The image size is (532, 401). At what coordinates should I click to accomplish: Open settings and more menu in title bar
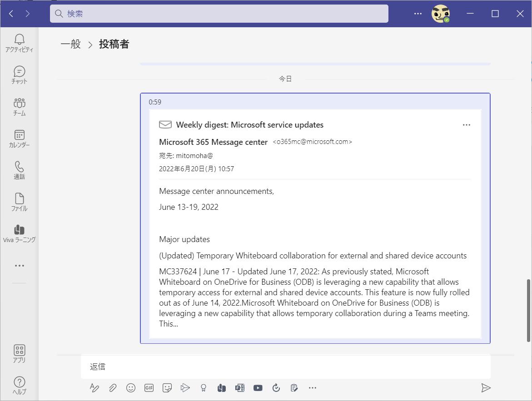click(418, 14)
